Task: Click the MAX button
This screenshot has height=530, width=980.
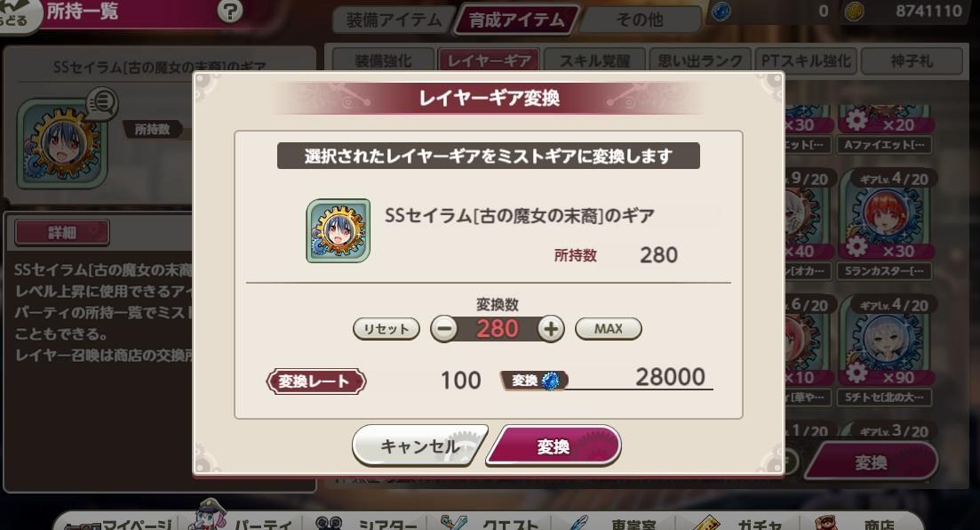Action: [608, 328]
